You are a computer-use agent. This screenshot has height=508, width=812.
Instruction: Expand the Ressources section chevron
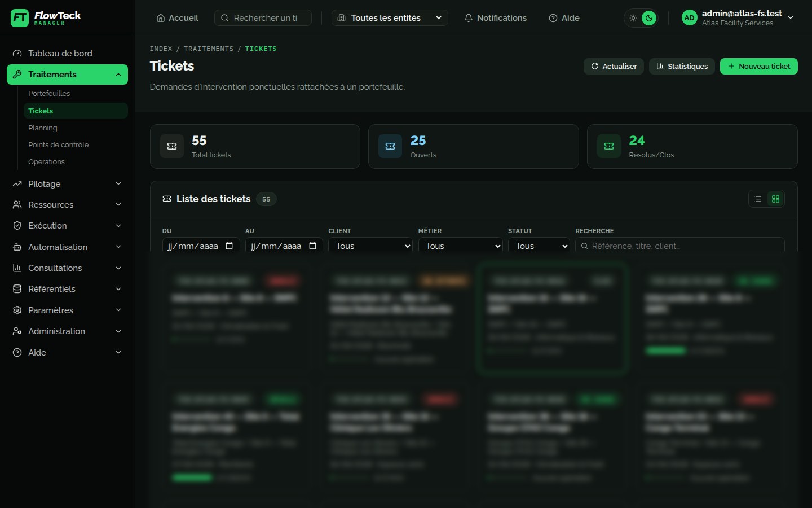point(118,205)
